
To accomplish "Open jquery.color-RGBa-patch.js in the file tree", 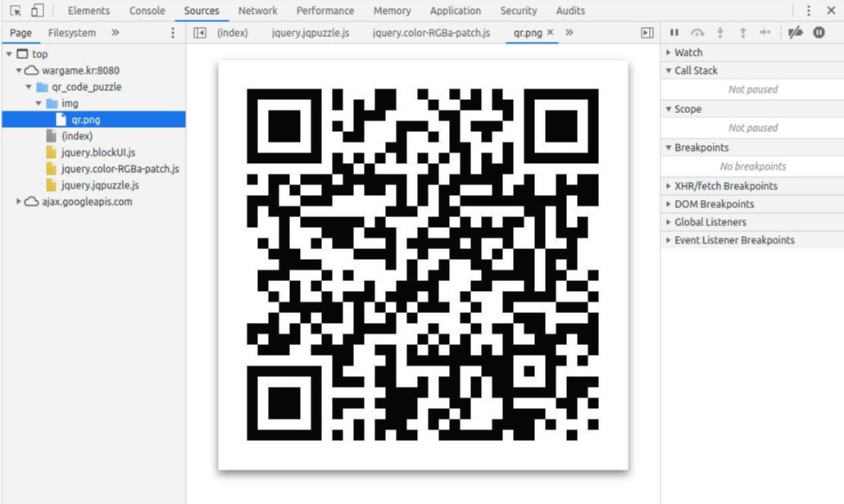I will [x=120, y=169].
